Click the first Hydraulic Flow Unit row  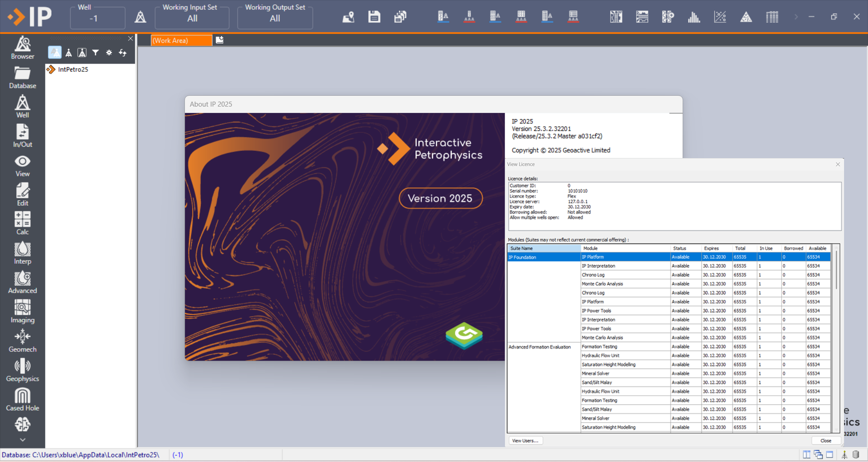pos(625,356)
